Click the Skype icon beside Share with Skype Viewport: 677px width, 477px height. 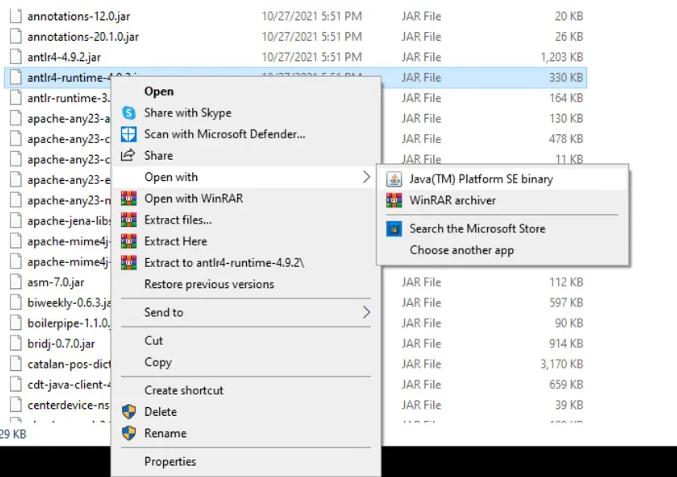click(129, 113)
